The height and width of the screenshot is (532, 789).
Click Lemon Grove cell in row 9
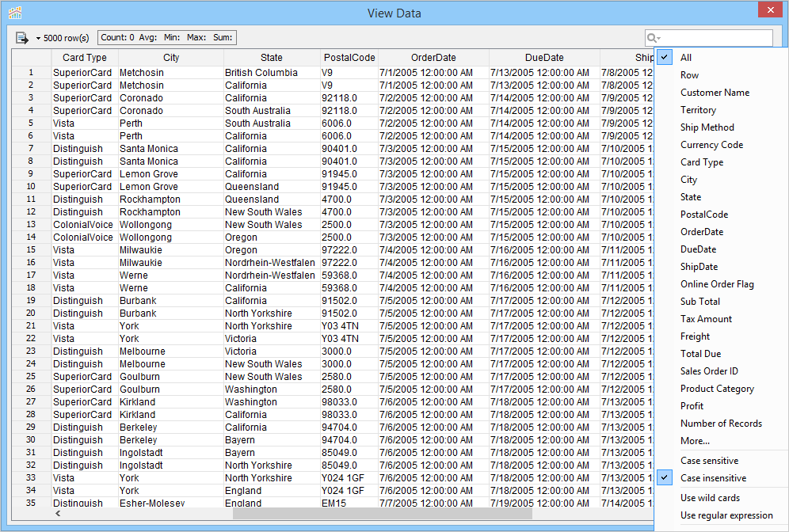point(171,174)
